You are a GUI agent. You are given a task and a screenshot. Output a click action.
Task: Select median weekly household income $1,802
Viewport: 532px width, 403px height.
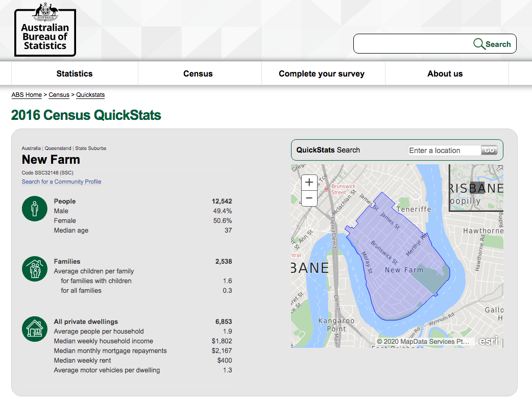(222, 341)
